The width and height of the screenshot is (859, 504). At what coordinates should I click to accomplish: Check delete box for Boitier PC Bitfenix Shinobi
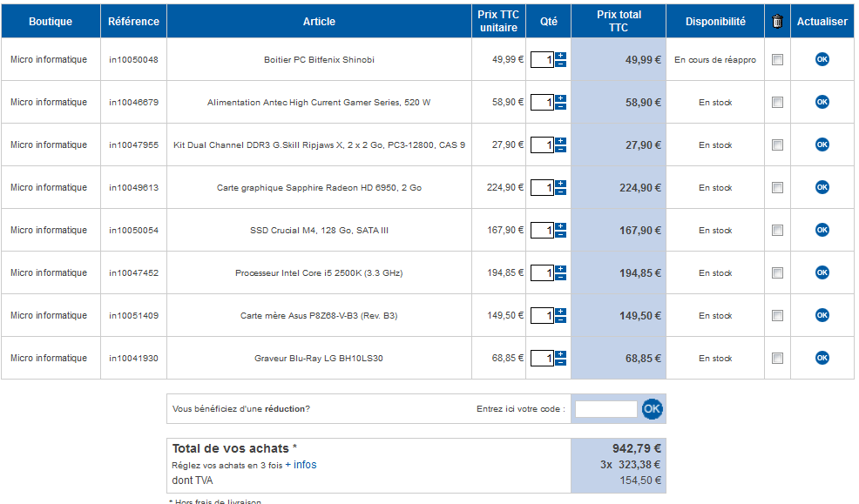click(x=777, y=60)
